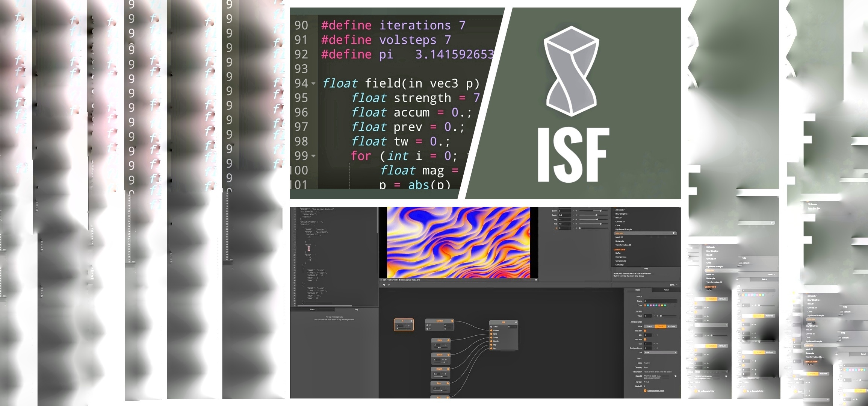Screen dimensions: 868x406
Task: Open the 99% zoom level dropdown
Action: 673,285
